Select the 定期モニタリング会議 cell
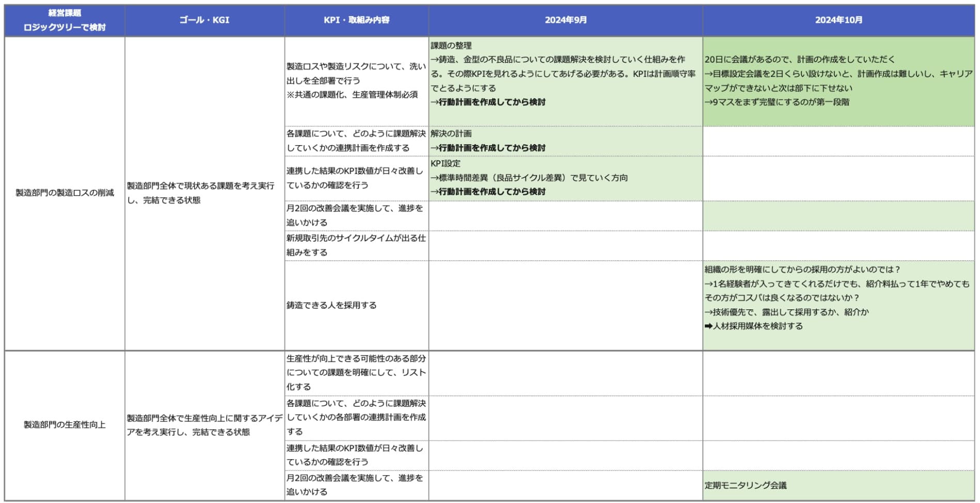This screenshot has height=503, width=980. coord(839,485)
